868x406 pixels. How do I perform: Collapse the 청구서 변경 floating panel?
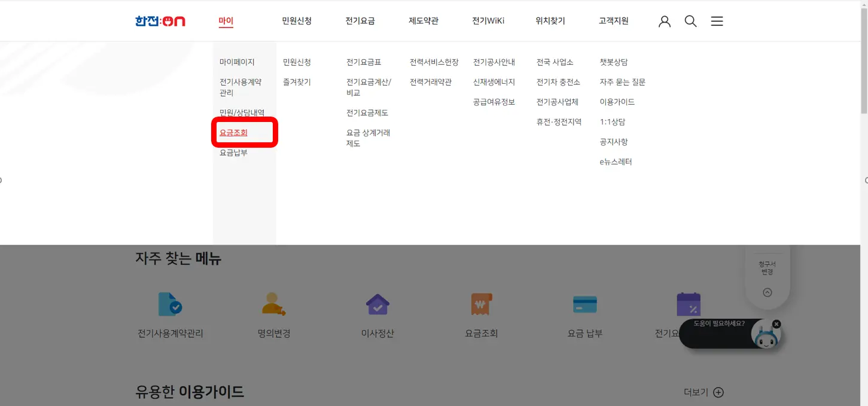768,292
